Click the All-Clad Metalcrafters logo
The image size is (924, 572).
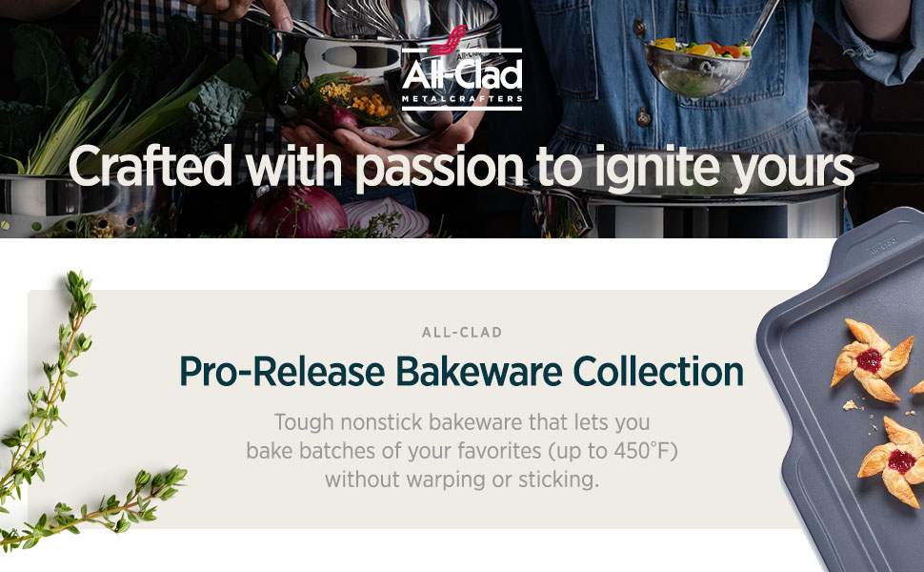461,68
